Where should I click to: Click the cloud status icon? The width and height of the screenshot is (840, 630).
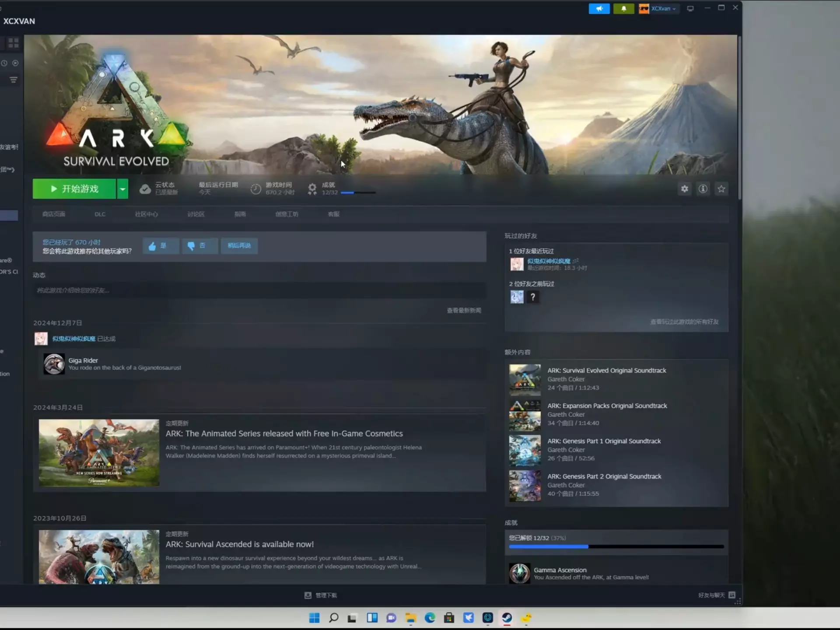pyautogui.click(x=145, y=189)
